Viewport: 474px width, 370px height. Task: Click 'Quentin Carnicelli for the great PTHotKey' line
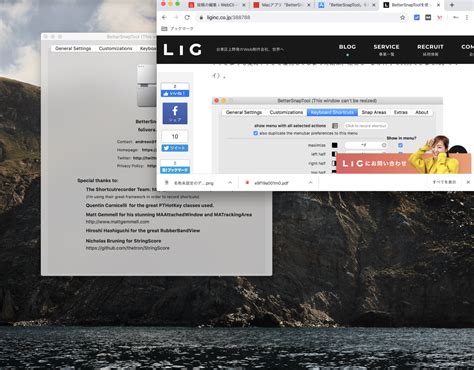point(150,205)
